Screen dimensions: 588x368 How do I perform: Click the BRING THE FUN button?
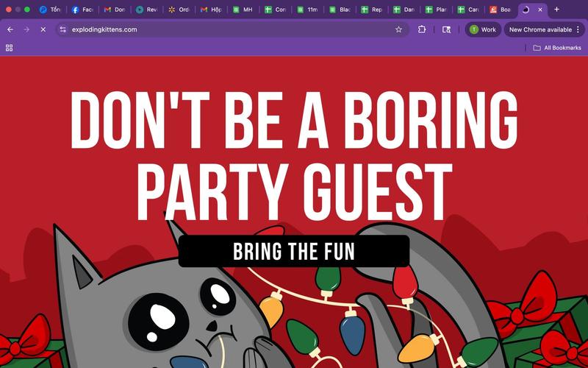294,251
